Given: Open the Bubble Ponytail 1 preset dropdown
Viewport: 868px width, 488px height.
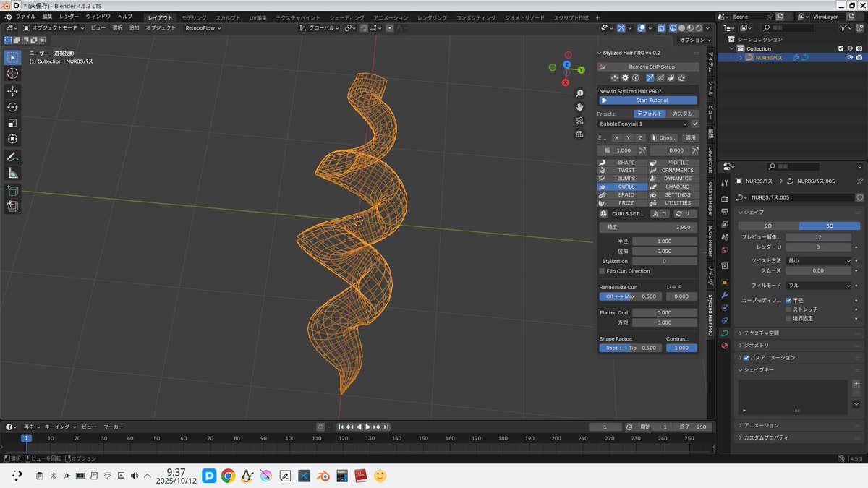Looking at the screenshot, I should (640, 123).
